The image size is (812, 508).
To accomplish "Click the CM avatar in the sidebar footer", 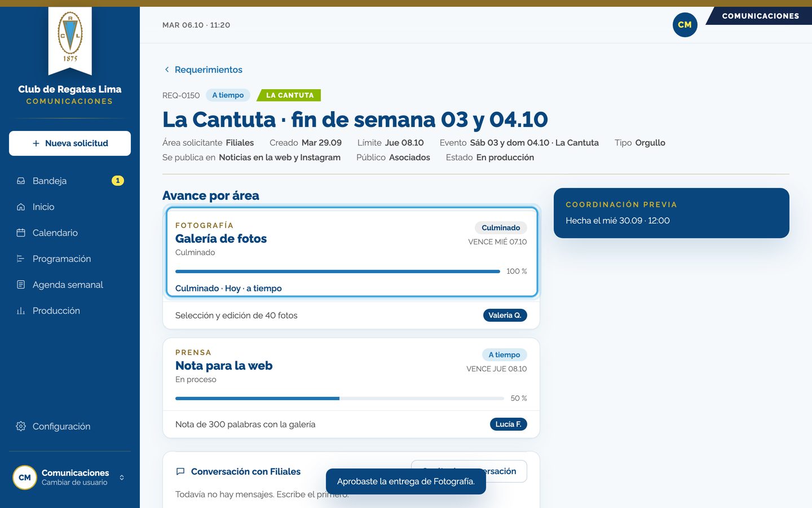I will point(25,478).
